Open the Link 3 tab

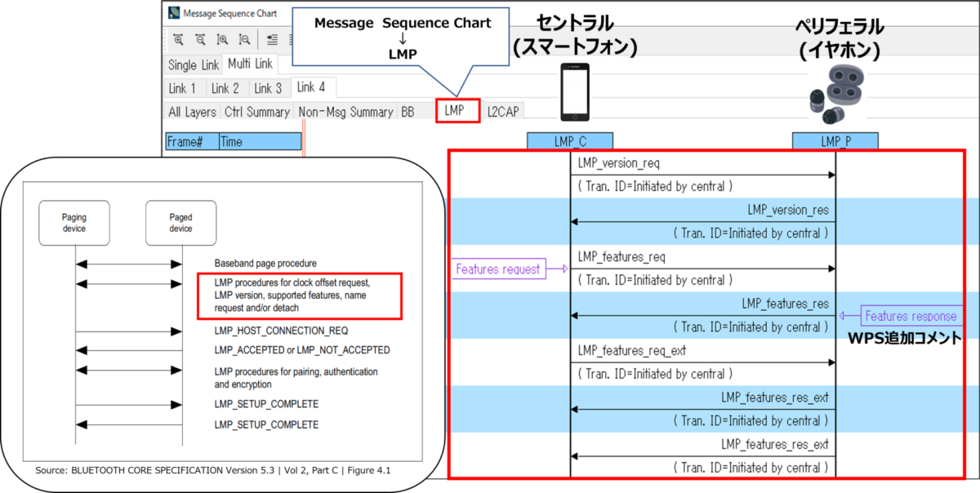(x=267, y=88)
